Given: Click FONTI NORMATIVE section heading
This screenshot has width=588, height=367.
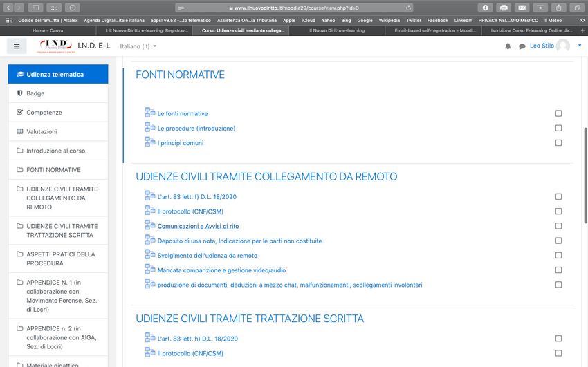Looking at the screenshot, I should tap(180, 75).
